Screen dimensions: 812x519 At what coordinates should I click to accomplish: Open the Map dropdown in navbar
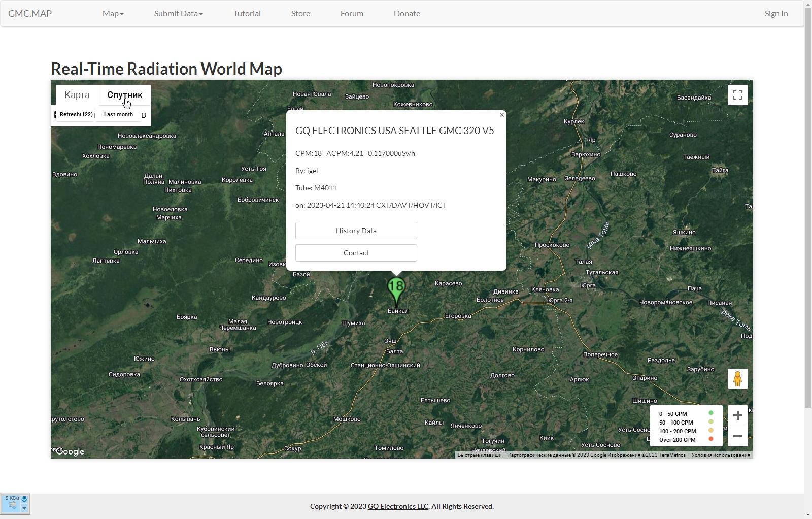113,14
